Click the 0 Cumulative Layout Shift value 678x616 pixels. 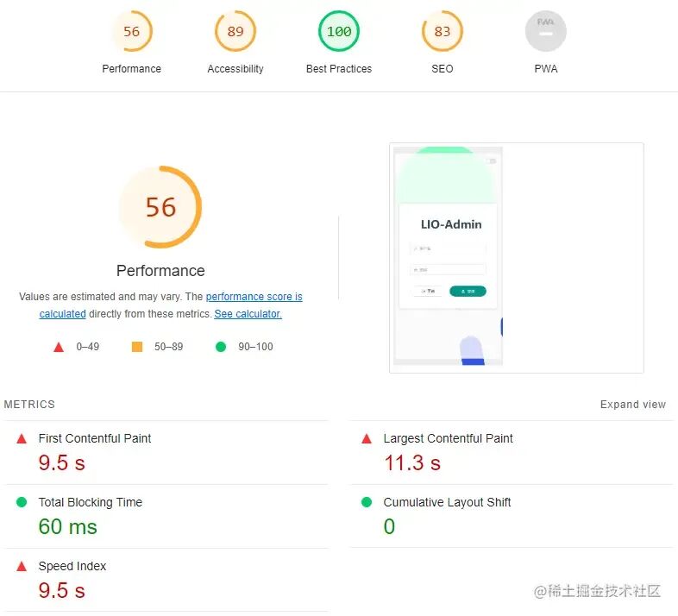[x=389, y=526]
